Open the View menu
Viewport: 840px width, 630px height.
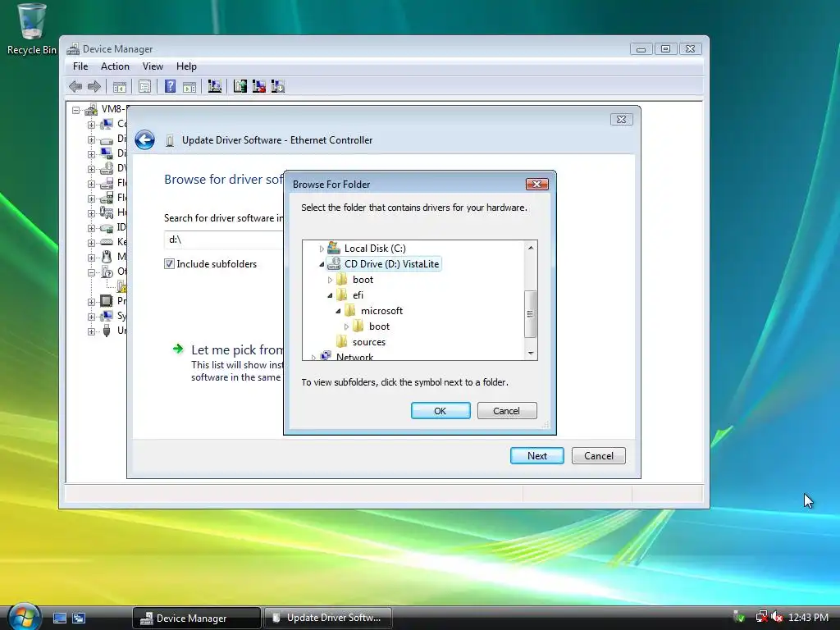pyautogui.click(x=153, y=66)
